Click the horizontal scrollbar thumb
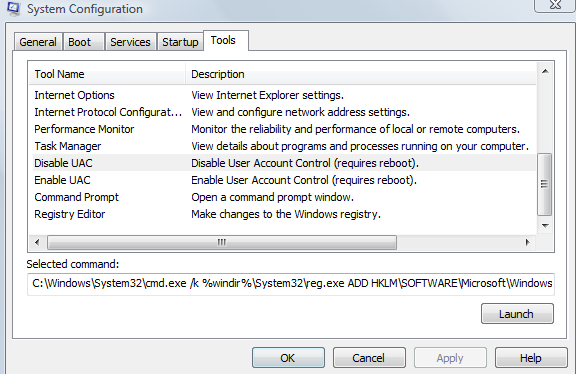The width and height of the screenshot is (576, 374). (222, 242)
